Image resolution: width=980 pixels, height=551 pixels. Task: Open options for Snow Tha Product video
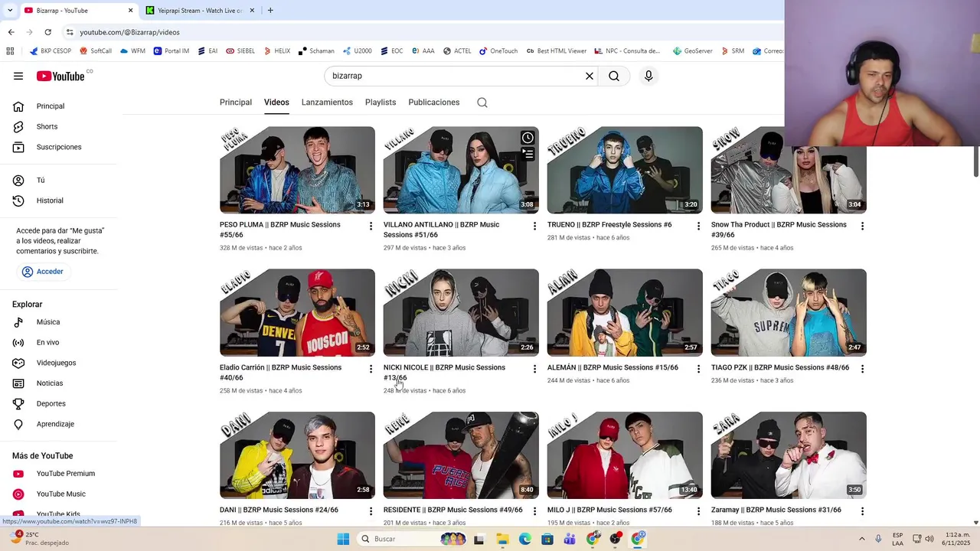tap(862, 226)
